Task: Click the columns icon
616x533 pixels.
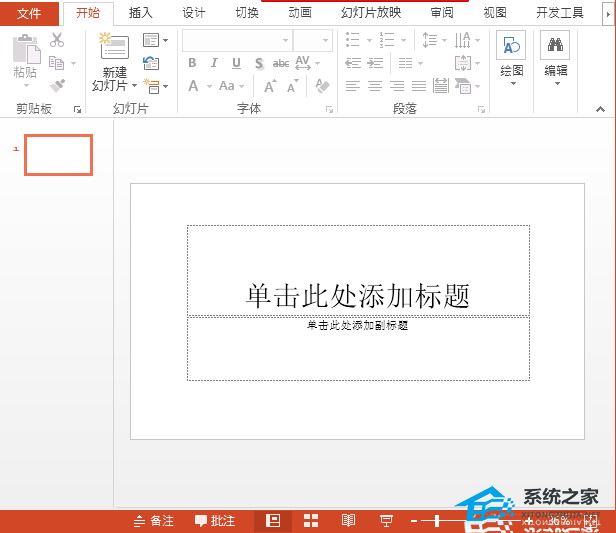Action: click(405, 63)
